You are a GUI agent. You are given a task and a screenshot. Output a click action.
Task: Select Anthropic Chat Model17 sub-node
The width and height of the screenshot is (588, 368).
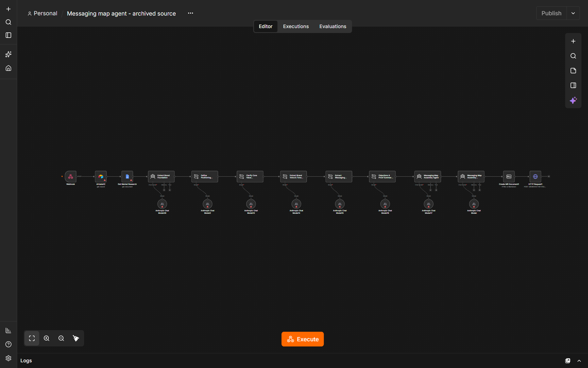point(428,204)
